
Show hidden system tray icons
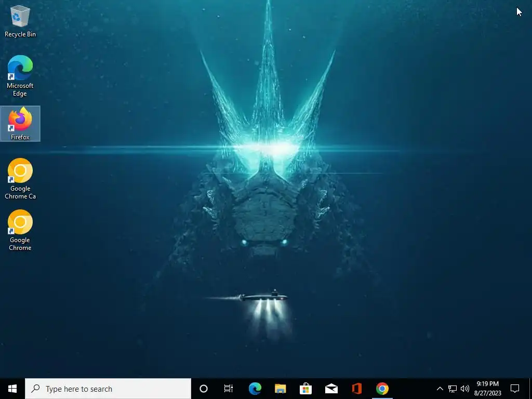coord(440,389)
